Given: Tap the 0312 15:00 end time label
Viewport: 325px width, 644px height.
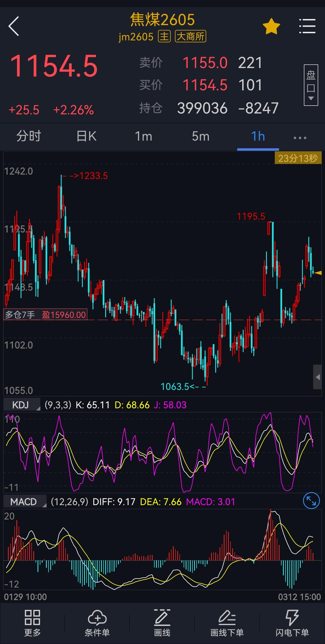Looking at the screenshot, I should [x=299, y=597].
